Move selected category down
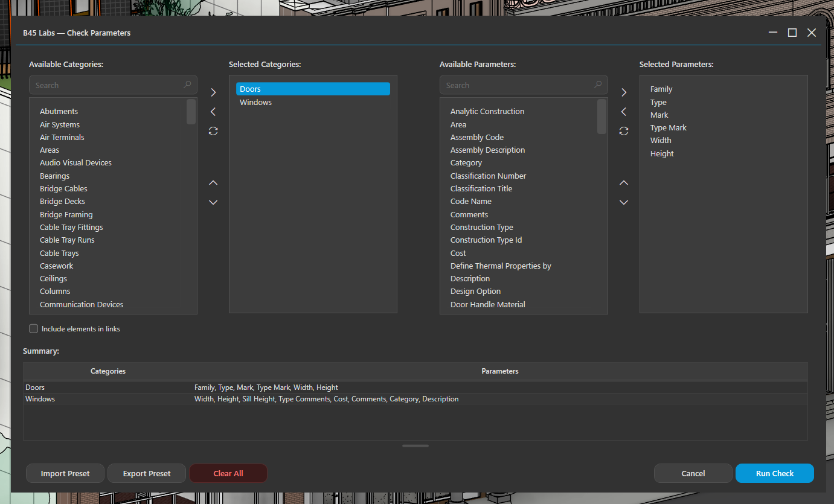 click(x=213, y=202)
